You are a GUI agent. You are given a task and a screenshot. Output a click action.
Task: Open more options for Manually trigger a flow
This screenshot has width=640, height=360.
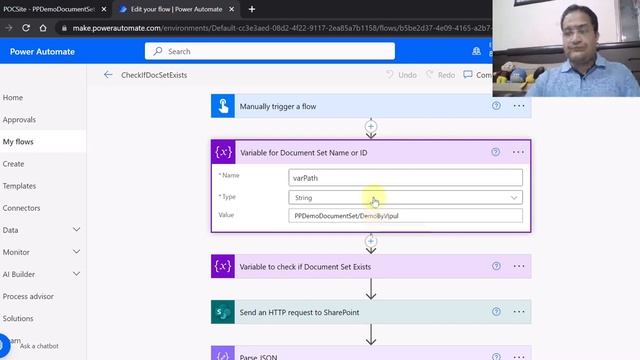coord(519,106)
